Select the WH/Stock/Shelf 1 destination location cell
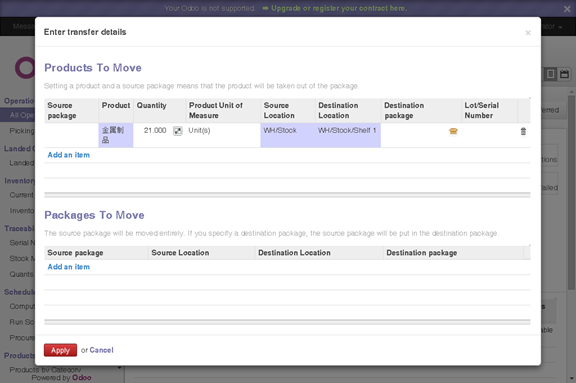Viewport: 576px width, 383px height. (x=348, y=135)
